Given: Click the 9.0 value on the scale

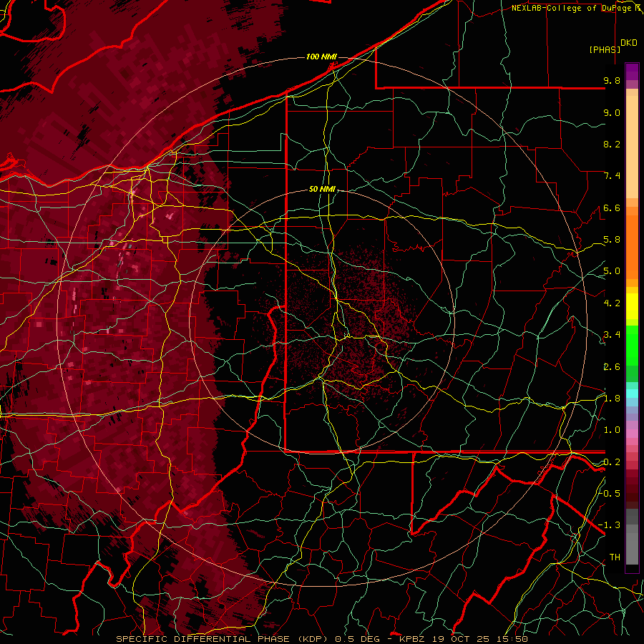Looking at the screenshot, I should (x=612, y=112).
